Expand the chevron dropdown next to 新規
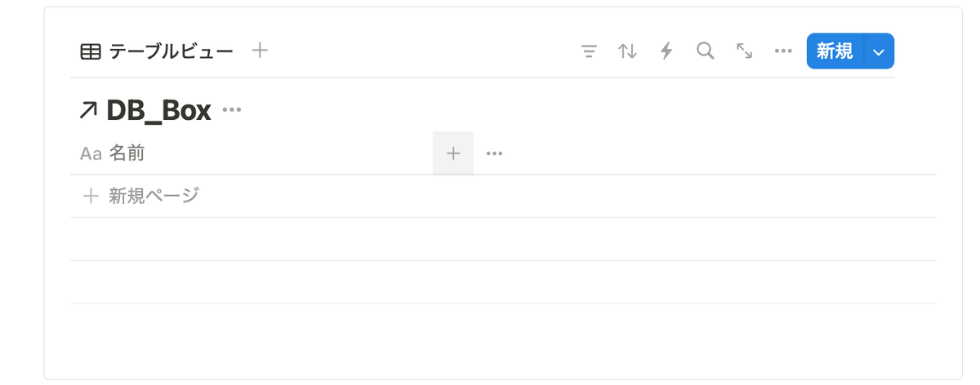The image size is (980, 385). [879, 51]
